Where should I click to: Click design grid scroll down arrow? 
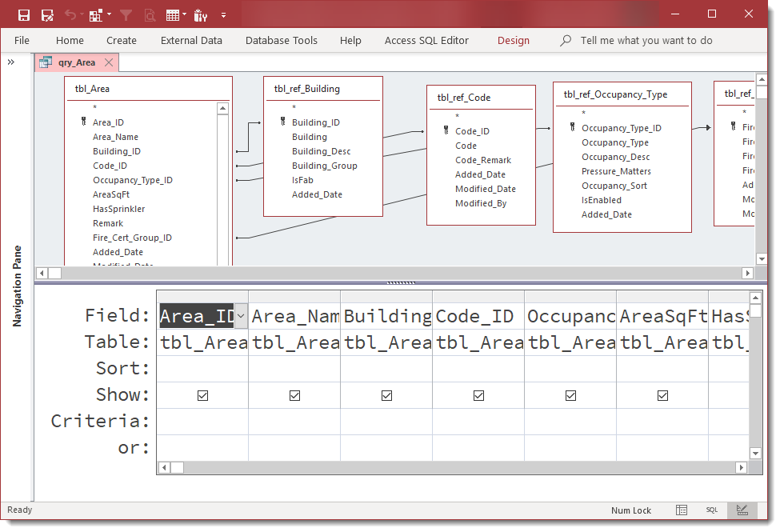(x=756, y=454)
